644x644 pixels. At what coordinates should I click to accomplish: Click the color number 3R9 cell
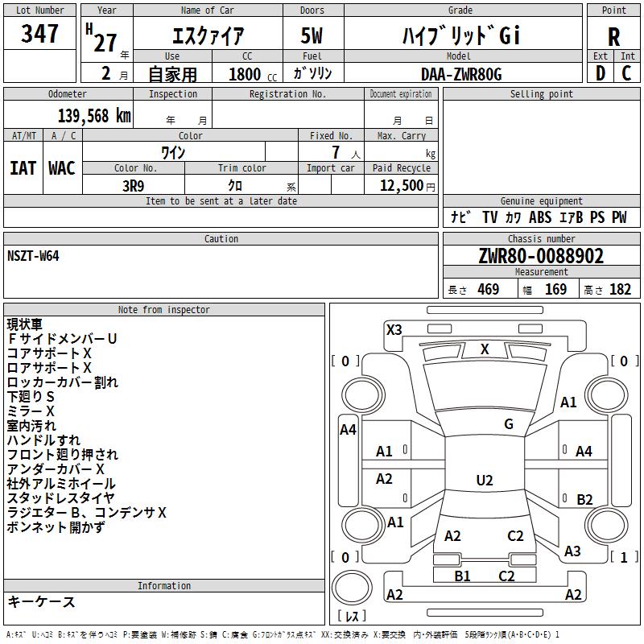click(134, 186)
